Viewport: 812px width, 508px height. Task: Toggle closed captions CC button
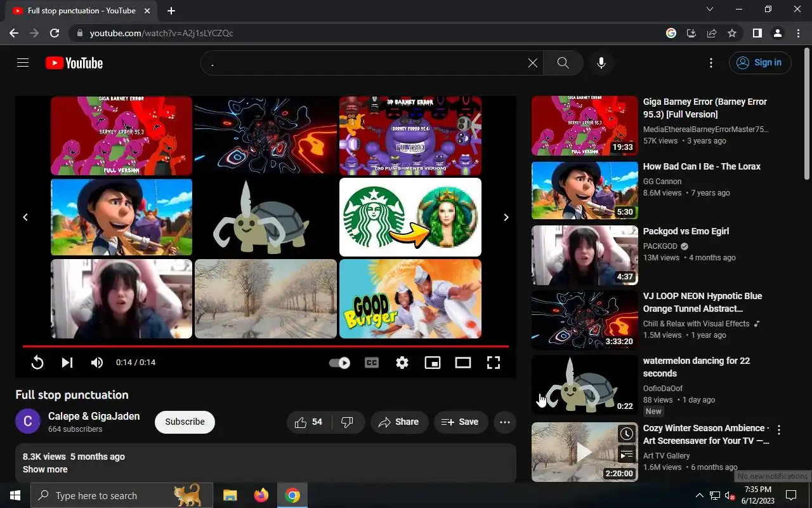pos(372,363)
